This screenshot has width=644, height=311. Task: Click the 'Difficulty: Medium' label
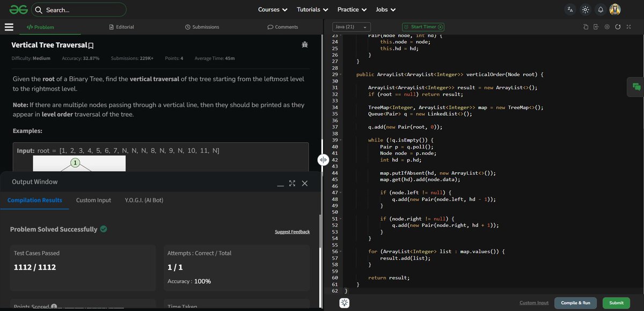tap(31, 58)
